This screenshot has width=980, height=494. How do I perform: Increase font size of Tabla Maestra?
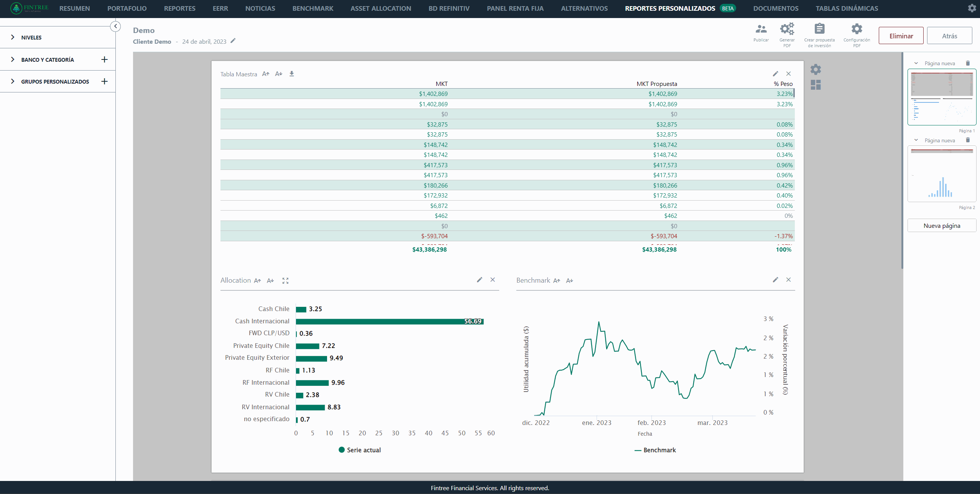point(266,74)
